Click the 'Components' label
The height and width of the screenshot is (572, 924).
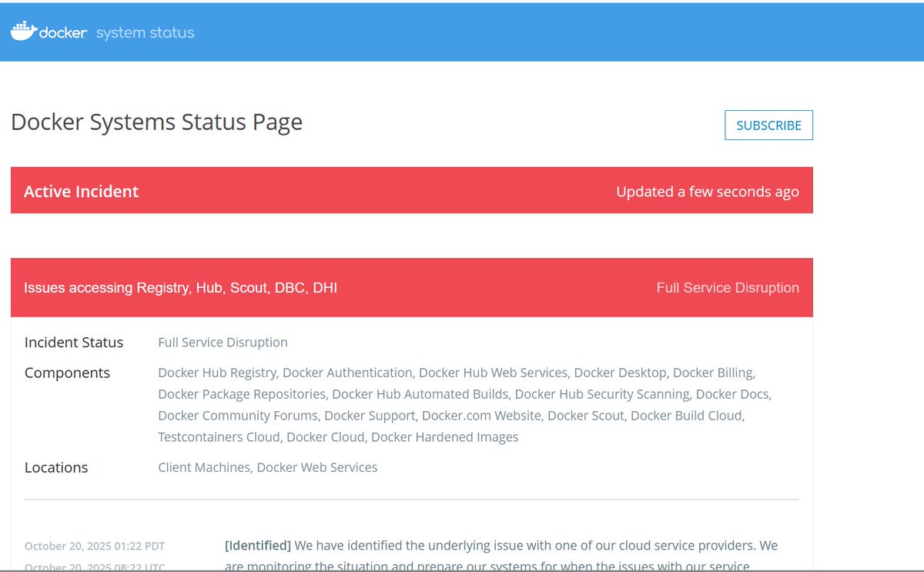(x=67, y=373)
